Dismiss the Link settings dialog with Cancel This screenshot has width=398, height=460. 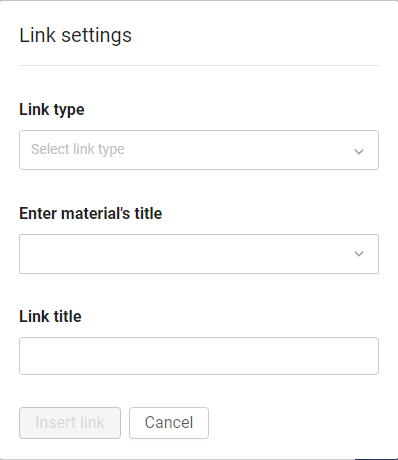tap(169, 423)
